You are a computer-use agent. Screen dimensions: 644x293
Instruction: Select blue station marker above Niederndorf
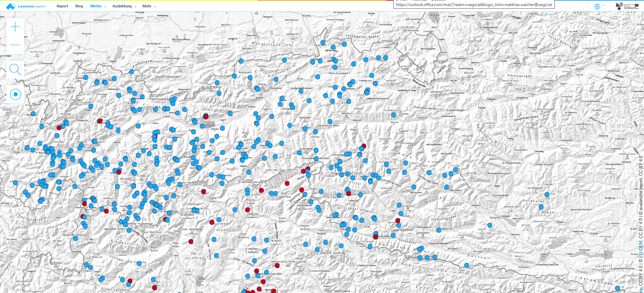tap(323, 42)
